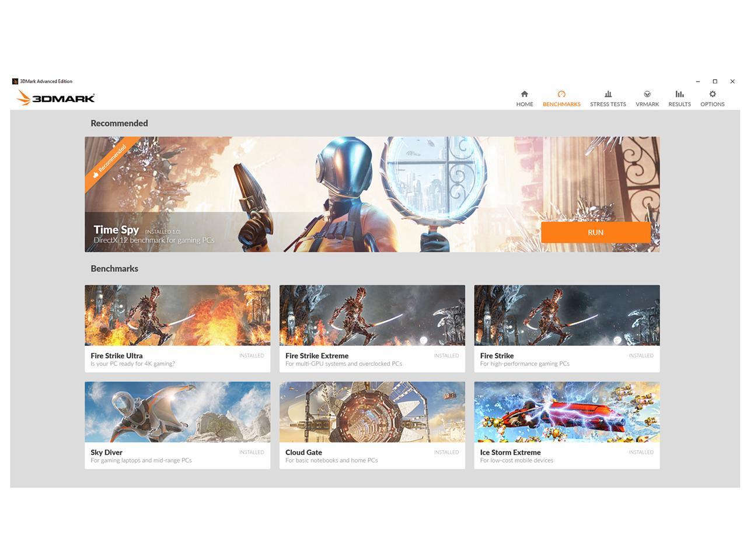Screen dimensions: 747x560
Task: Click the 3DMark title bar app icon
Action: tap(15, 81)
